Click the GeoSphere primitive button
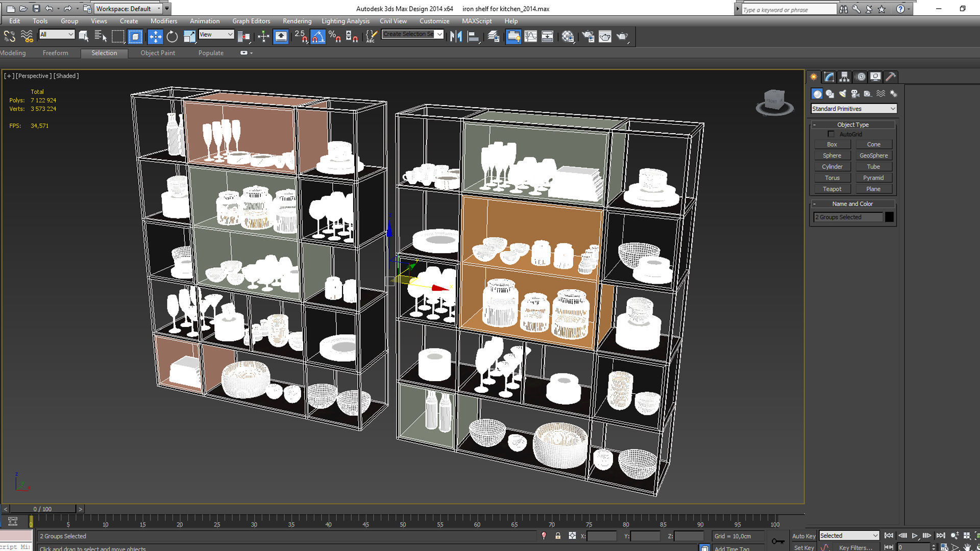980x551 pixels. (x=873, y=156)
